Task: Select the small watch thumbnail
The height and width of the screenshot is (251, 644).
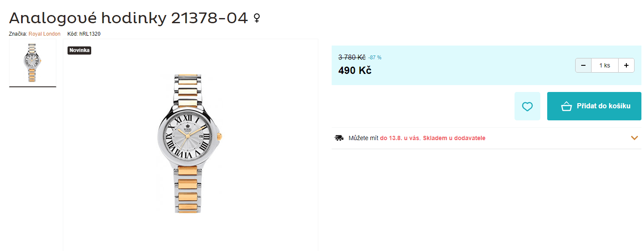Action: tap(33, 63)
